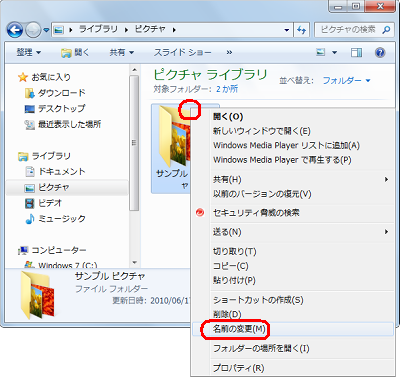
Task: Click the address bar library icon
Action: [x=59, y=30]
